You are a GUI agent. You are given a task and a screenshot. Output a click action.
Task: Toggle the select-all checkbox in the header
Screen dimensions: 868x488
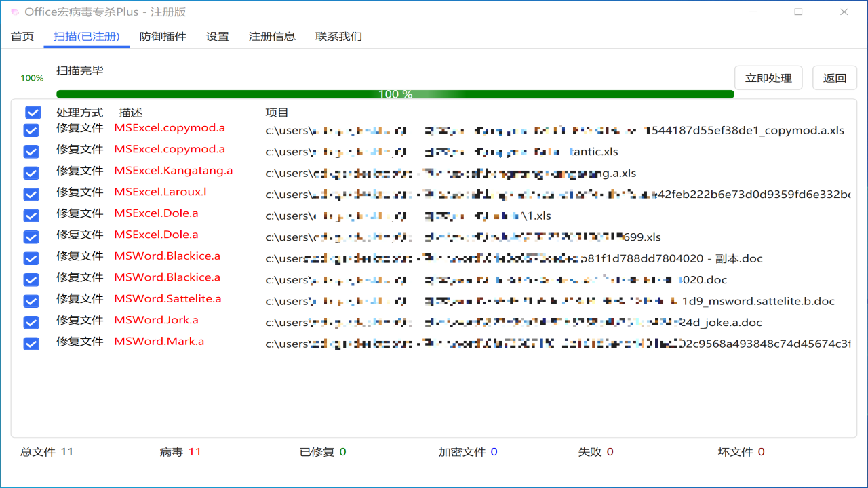31,113
